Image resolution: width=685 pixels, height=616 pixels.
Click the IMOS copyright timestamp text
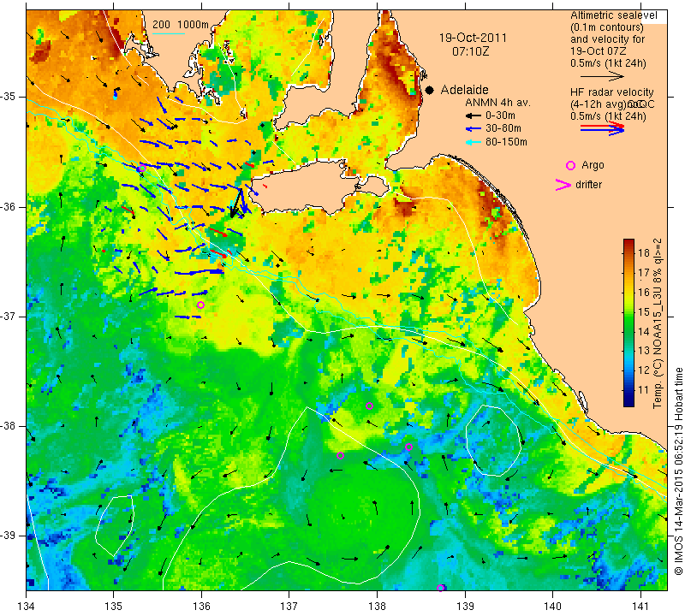pos(678,471)
